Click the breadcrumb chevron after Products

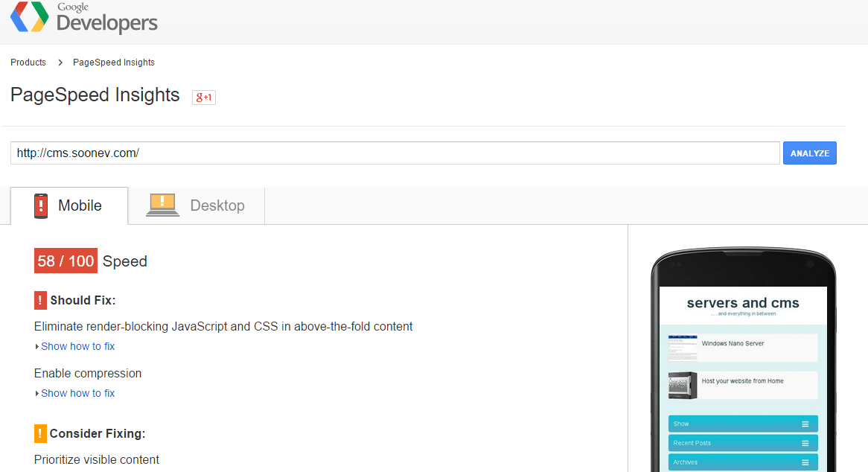(60, 63)
